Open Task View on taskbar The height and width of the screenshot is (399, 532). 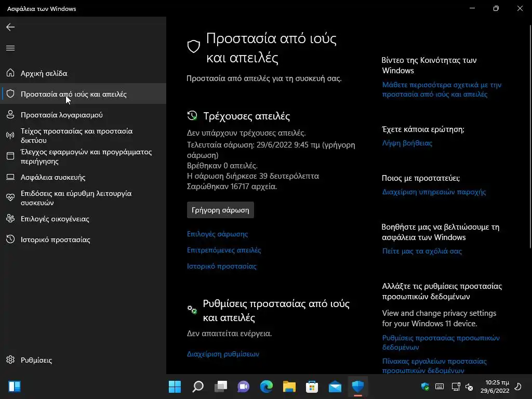[221, 387]
